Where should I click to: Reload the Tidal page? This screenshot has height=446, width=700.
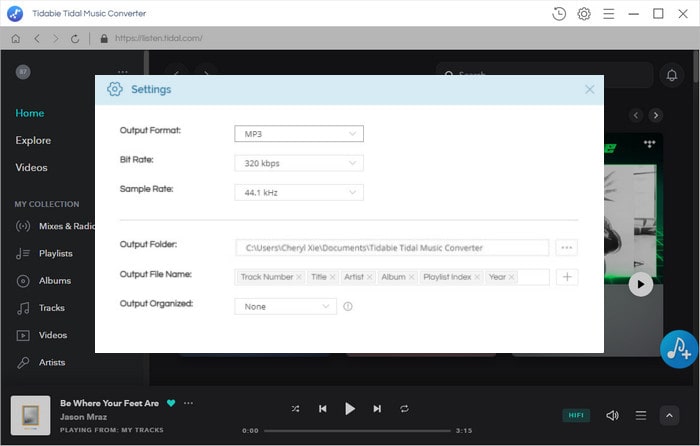tap(75, 39)
